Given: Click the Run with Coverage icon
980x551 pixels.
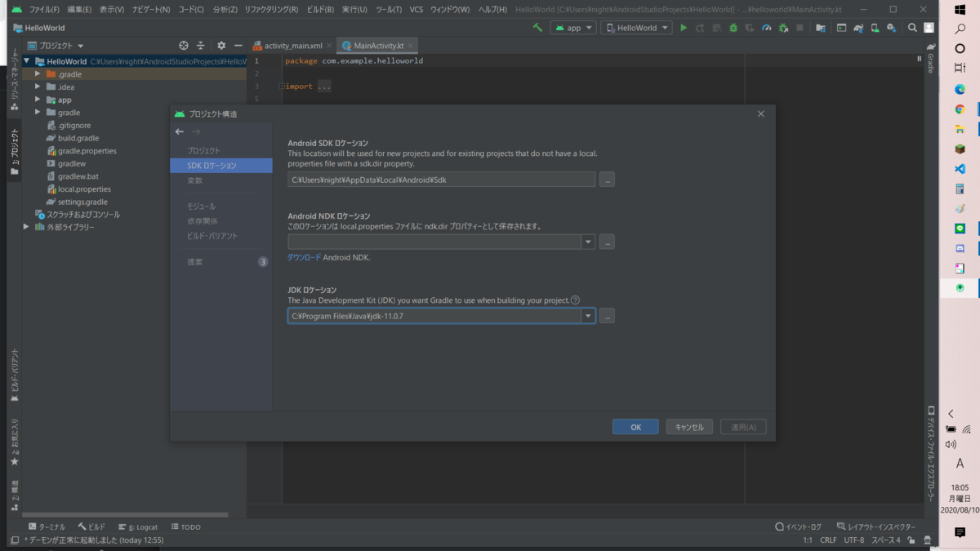Looking at the screenshot, I should (x=749, y=28).
